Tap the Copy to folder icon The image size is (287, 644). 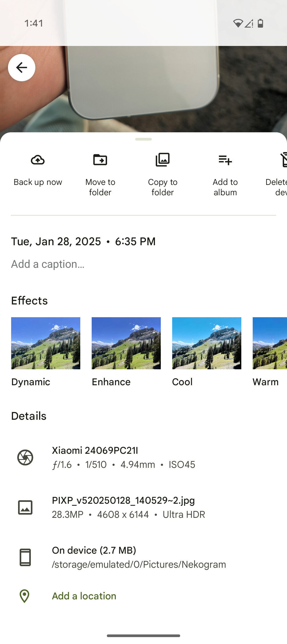pyautogui.click(x=163, y=160)
